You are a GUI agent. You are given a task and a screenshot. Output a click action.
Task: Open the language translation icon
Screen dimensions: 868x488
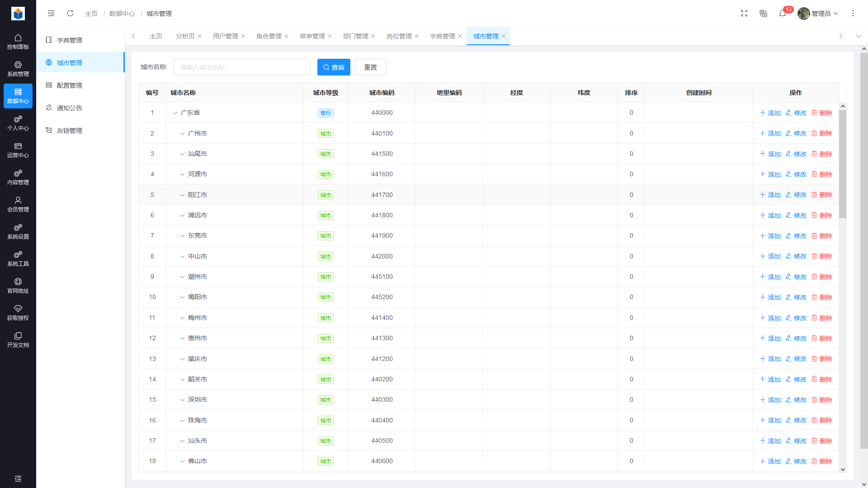763,14
